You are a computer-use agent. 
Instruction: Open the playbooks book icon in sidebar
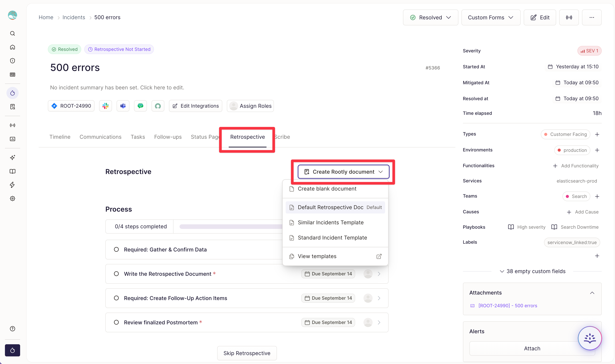(x=13, y=171)
